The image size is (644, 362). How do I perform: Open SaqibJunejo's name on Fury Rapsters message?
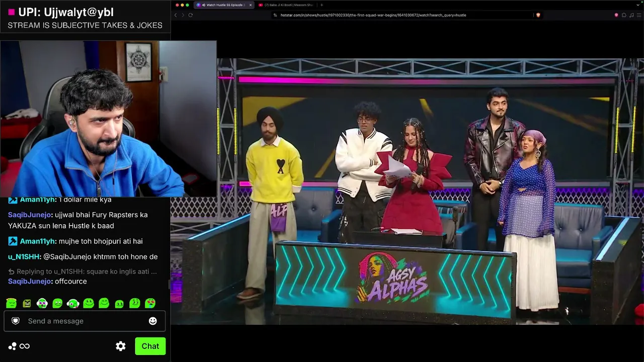coord(30,215)
